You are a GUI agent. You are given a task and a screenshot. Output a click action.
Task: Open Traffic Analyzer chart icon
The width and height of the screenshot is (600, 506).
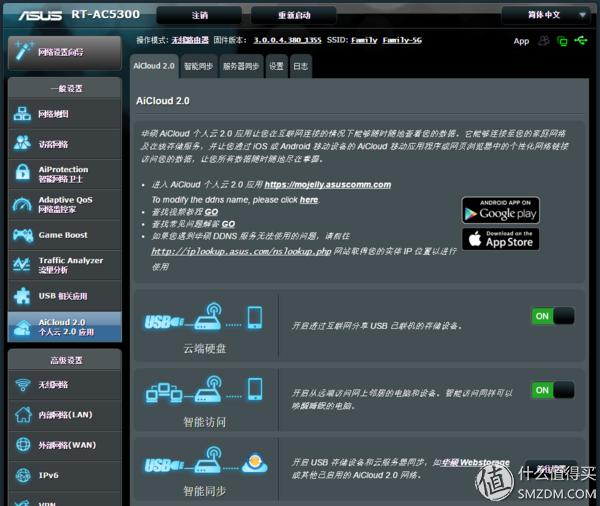(x=22, y=265)
